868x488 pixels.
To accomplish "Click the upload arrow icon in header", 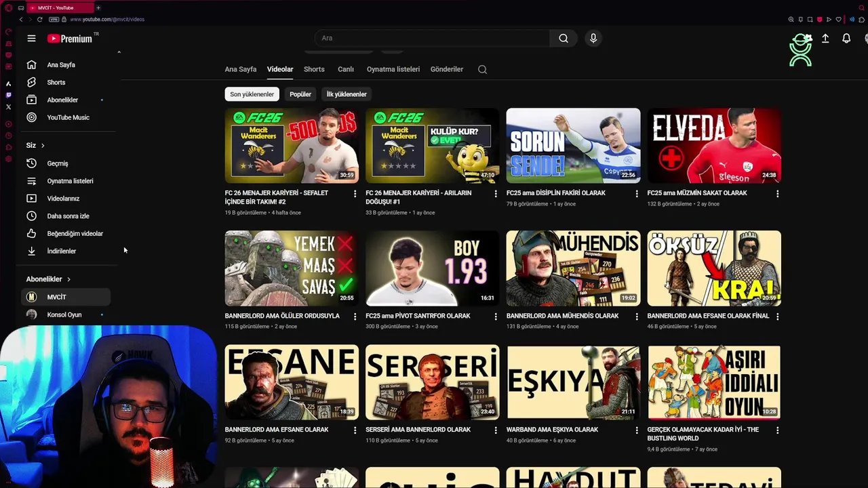I will pos(825,39).
